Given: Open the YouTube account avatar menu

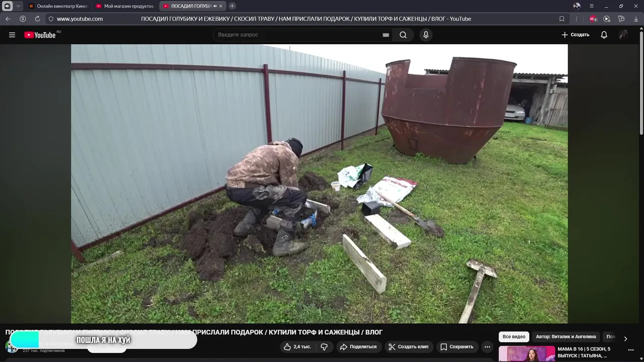Looking at the screenshot, I should (x=623, y=35).
